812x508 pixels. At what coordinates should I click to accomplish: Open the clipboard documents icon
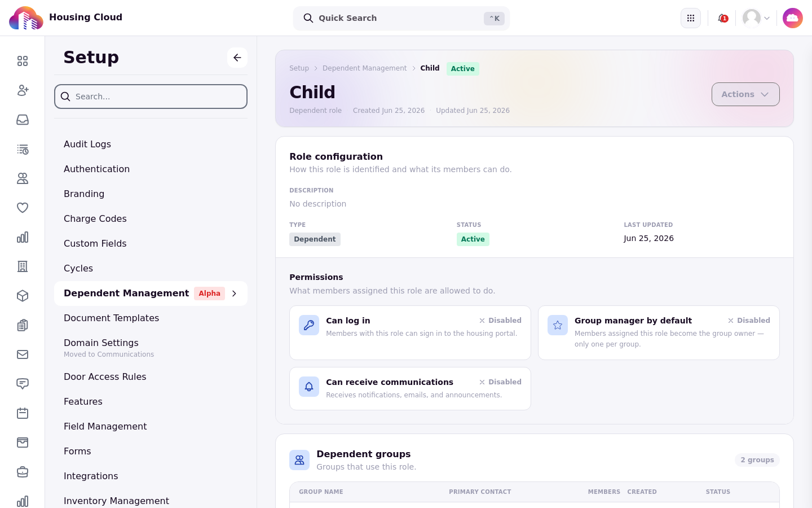[x=23, y=325]
